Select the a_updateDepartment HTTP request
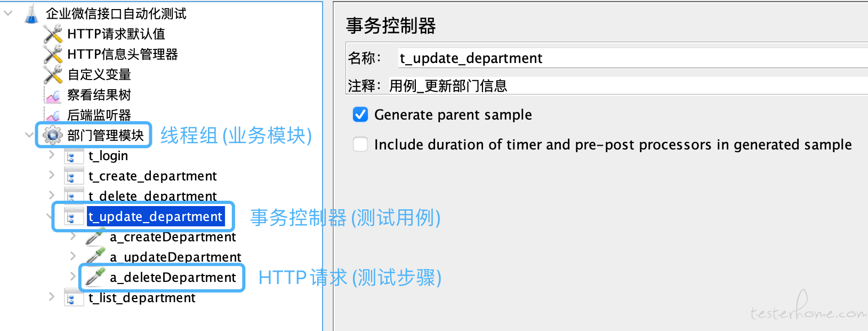The width and height of the screenshot is (868, 331). coord(175,257)
